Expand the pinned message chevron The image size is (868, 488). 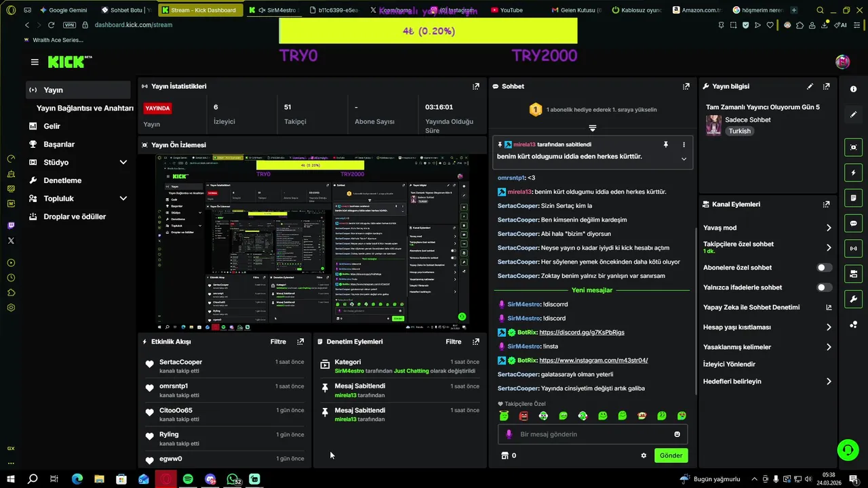coord(684,159)
